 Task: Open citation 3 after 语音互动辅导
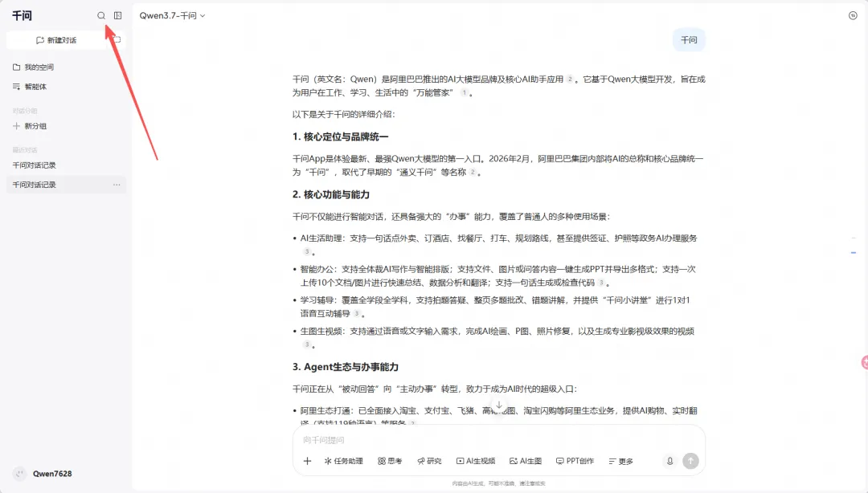click(x=357, y=313)
